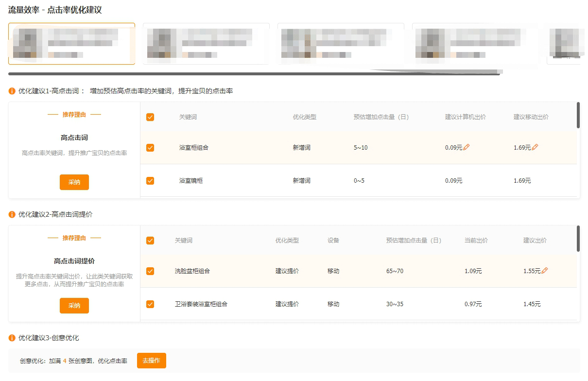Image resolution: width=588 pixels, height=381 pixels.
Task: Select the third product card thumbnail
Action: pyautogui.click(x=340, y=44)
